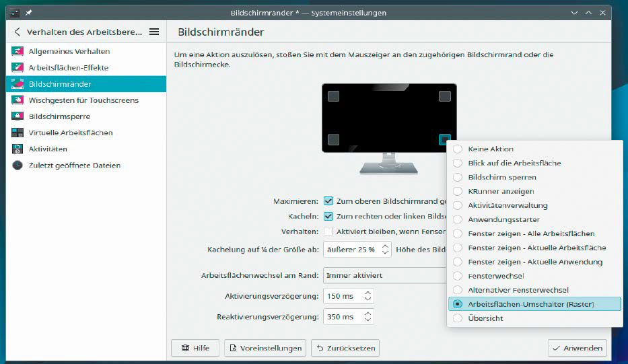Viewport: 628px width, 364px height.
Task: Choose Übersicht option in popup
Action: coord(534,318)
